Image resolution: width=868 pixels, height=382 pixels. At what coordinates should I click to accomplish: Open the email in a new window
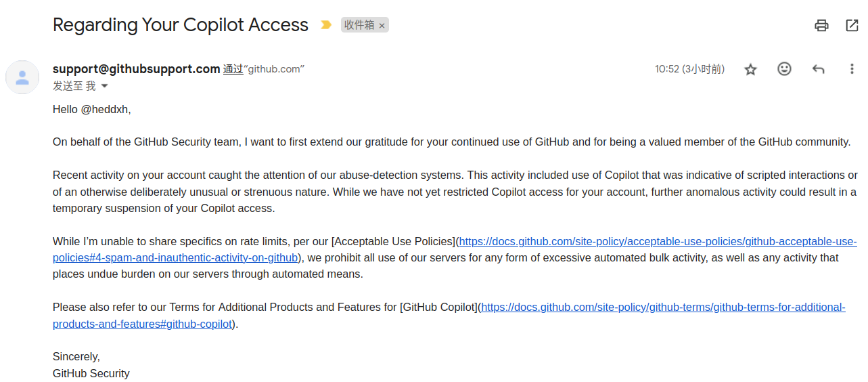[x=852, y=26]
